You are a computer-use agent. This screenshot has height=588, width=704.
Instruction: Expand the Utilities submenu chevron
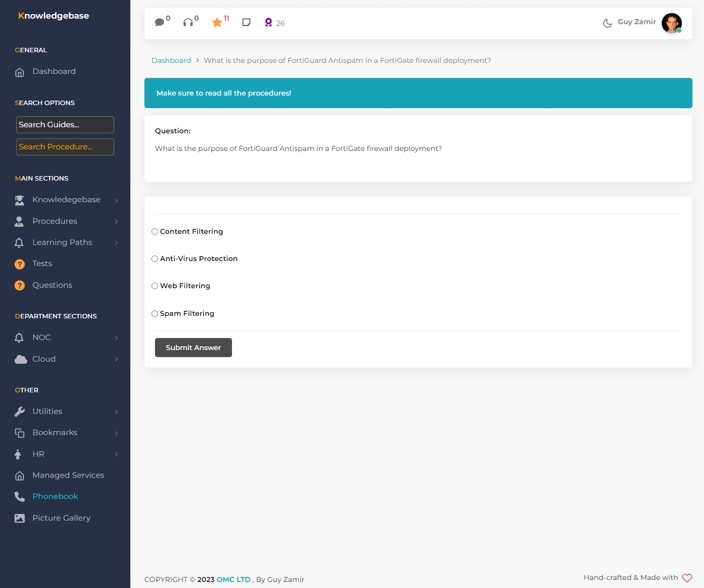coord(116,411)
